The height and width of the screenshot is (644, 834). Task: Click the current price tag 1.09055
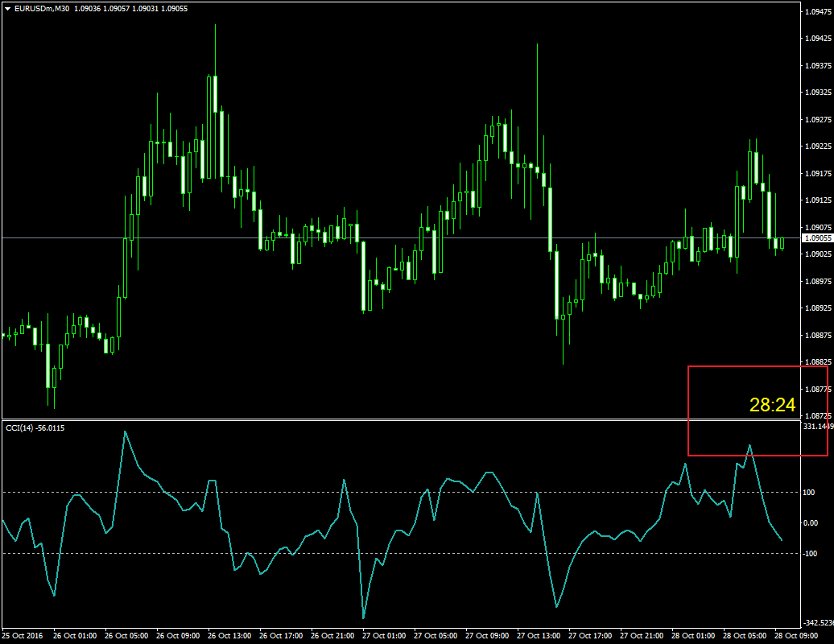tap(817, 238)
